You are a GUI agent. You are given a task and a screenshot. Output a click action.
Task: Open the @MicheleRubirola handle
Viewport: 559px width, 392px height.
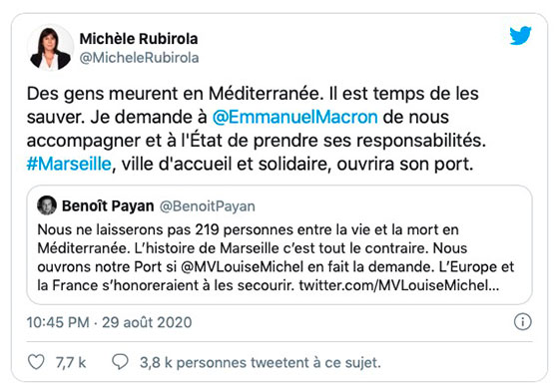pos(139,58)
